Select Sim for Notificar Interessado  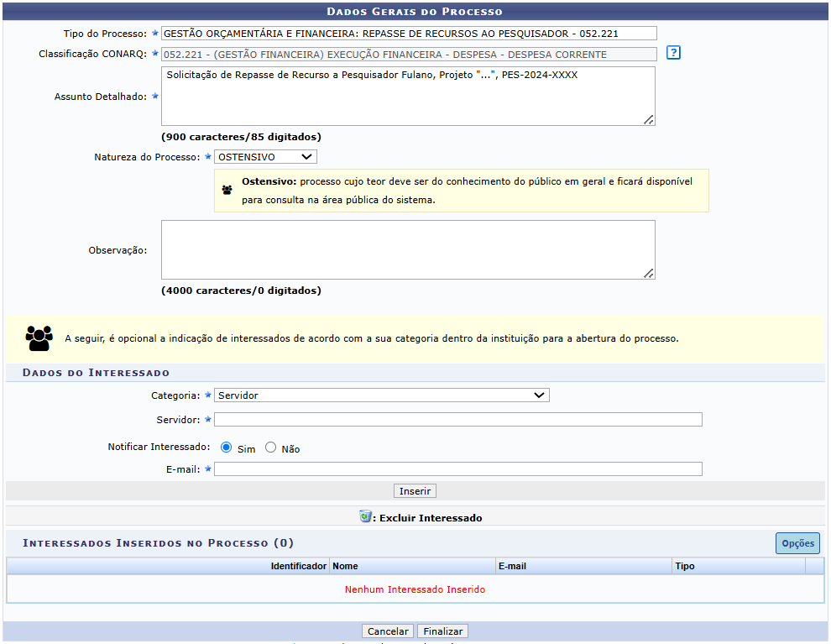pyautogui.click(x=227, y=448)
